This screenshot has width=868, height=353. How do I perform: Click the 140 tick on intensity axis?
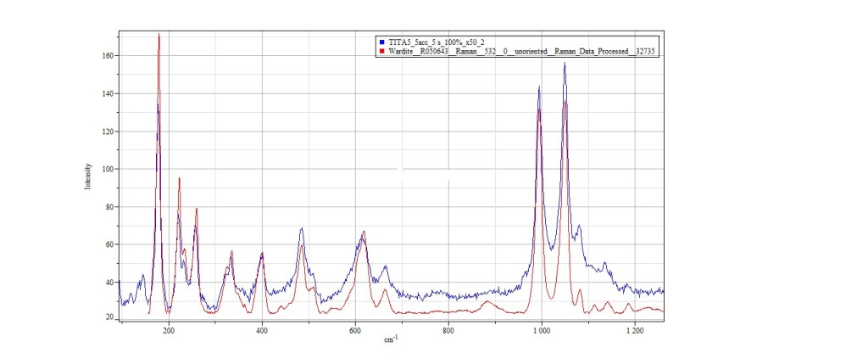click(108, 93)
